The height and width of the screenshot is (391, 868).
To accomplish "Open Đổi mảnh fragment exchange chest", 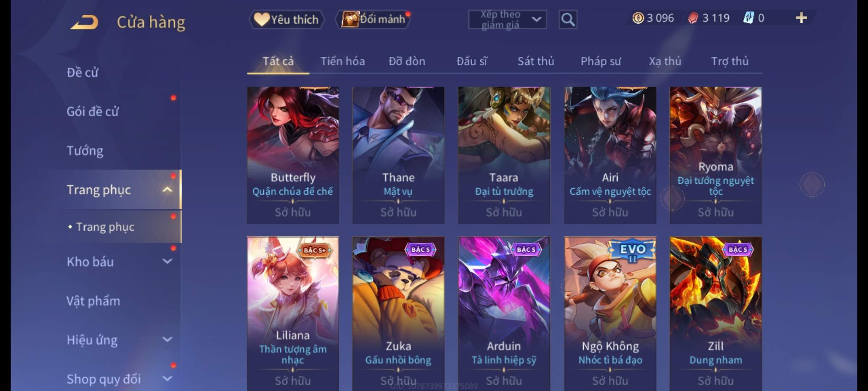I will 374,19.
